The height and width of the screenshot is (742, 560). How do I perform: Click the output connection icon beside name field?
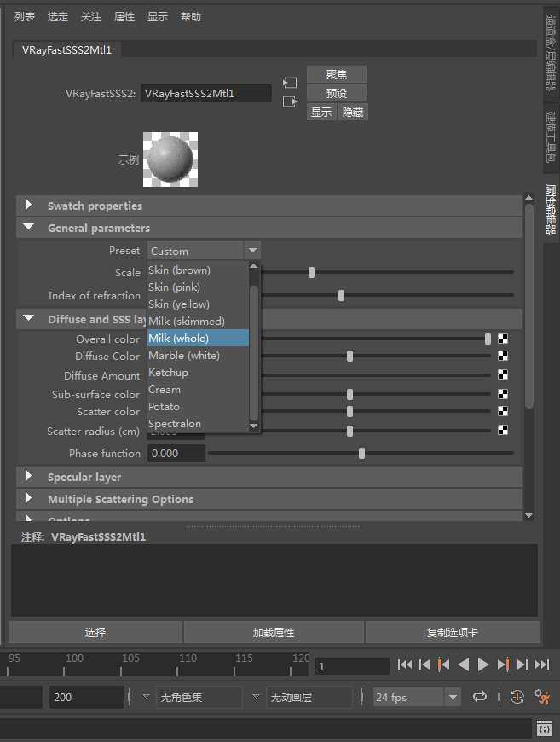[290, 101]
